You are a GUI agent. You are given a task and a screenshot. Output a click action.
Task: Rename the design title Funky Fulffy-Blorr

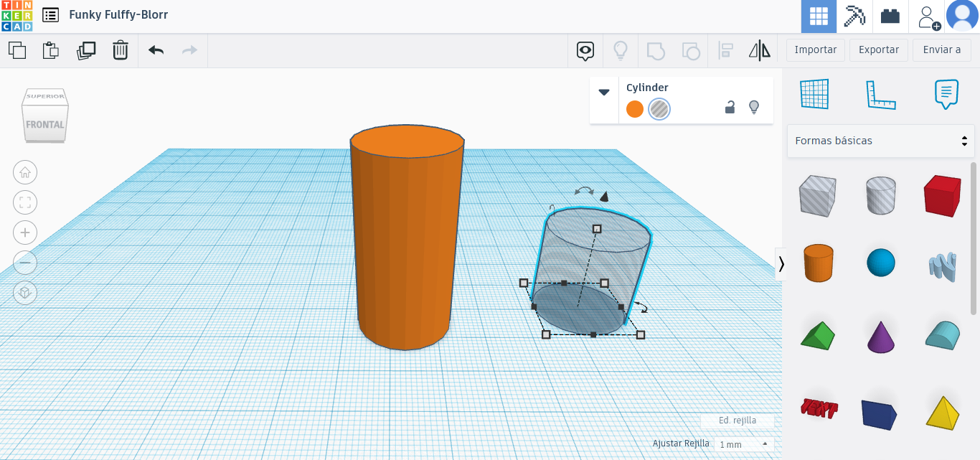click(x=118, y=14)
